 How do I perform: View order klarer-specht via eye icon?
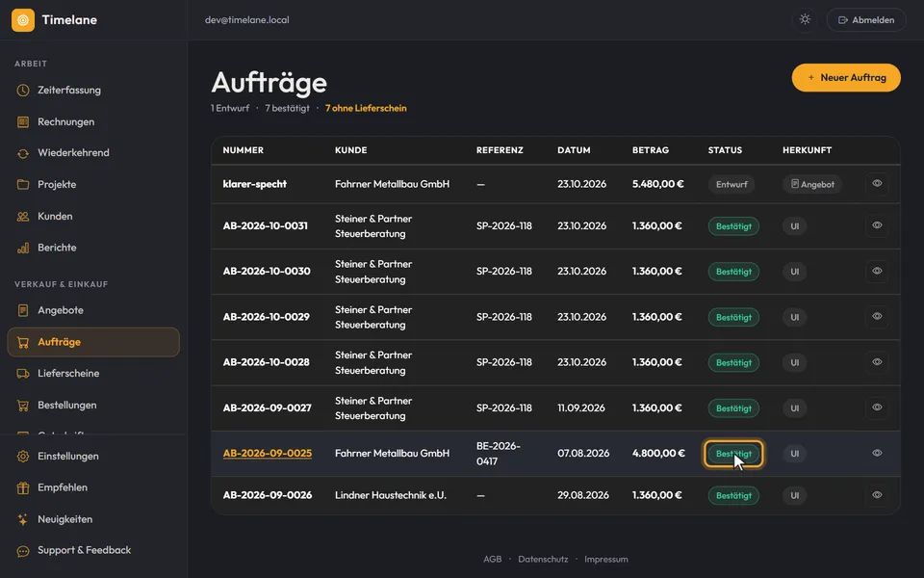(x=877, y=183)
